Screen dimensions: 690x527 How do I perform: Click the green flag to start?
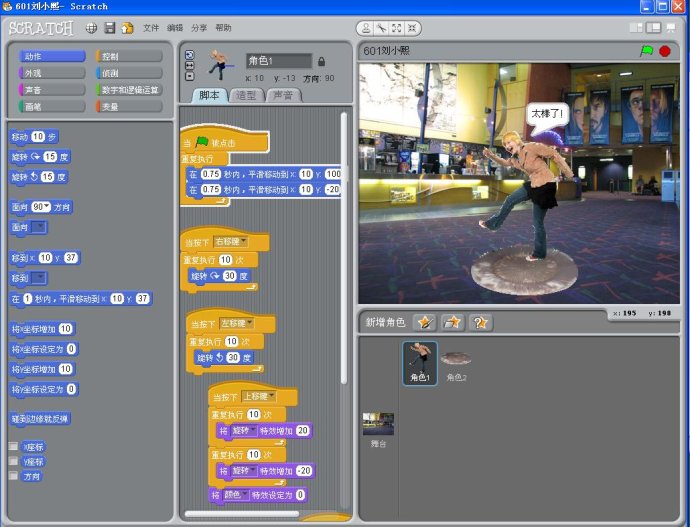[x=646, y=51]
